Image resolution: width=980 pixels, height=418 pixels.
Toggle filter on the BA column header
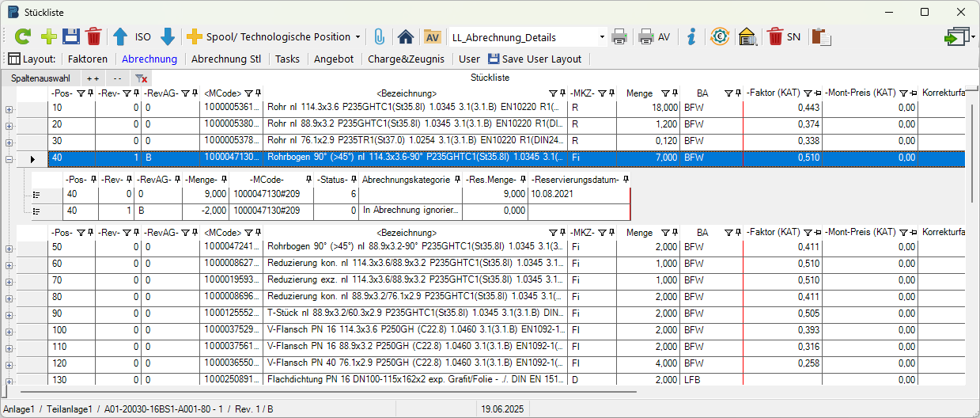click(x=728, y=93)
